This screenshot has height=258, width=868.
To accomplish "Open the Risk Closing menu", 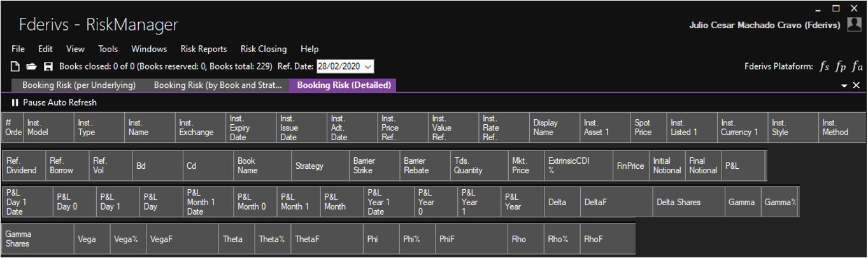I will coord(264,49).
